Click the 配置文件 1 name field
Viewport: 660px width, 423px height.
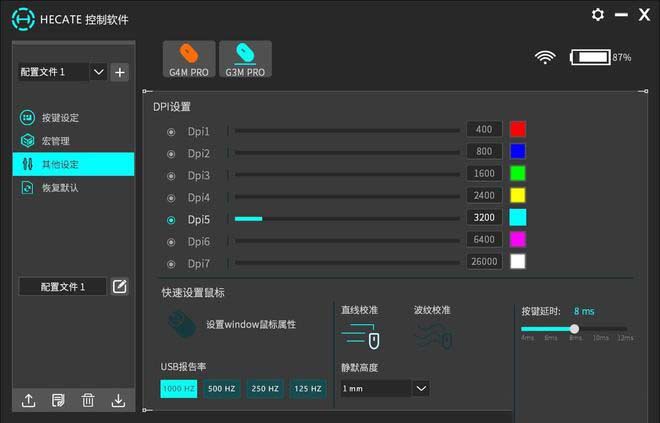pos(63,287)
